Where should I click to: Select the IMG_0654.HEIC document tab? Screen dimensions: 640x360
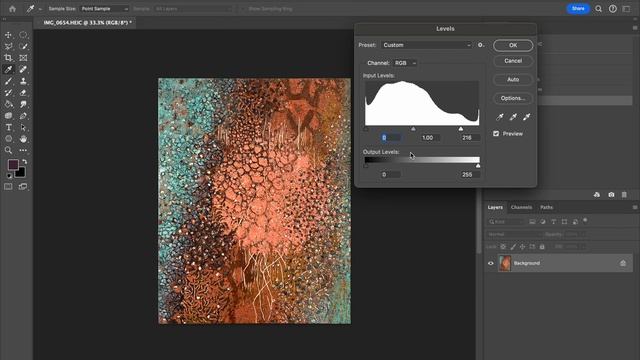[x=87, y=23]
